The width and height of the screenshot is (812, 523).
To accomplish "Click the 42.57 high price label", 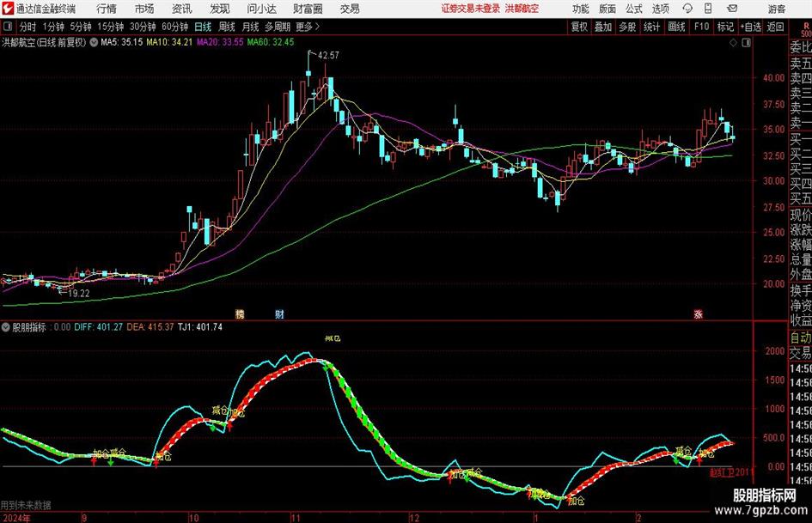I will 328,55.
